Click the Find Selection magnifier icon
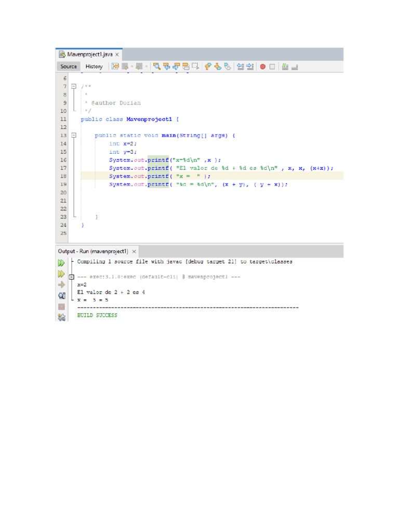The height and width of the screenshot is (532, 399). click(x=156, y=66)
